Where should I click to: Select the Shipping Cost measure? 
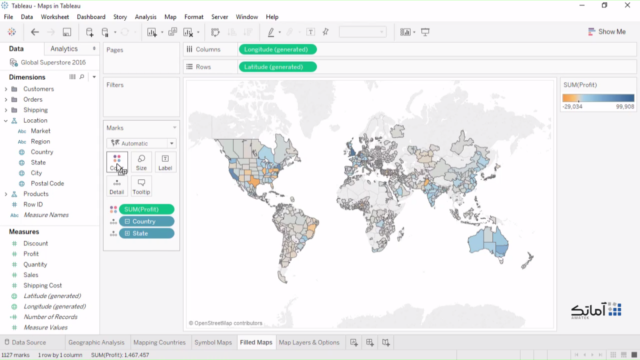(x=42, y=286)
